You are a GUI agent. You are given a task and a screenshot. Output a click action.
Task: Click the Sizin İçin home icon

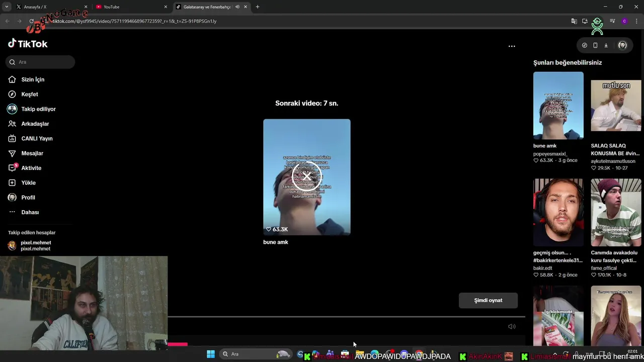pyautogui.click(x=12, y=79)
